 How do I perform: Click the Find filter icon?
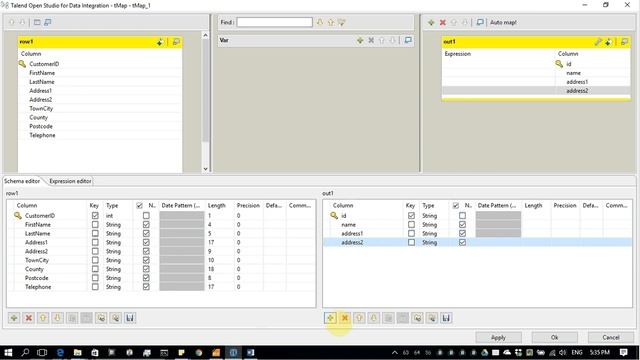[342, 22]
